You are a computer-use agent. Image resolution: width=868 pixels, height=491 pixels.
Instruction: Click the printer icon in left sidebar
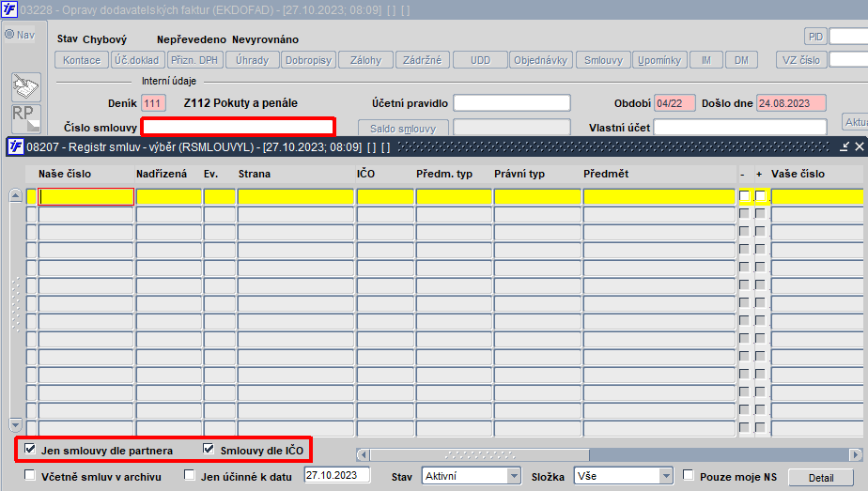(26, 86)
